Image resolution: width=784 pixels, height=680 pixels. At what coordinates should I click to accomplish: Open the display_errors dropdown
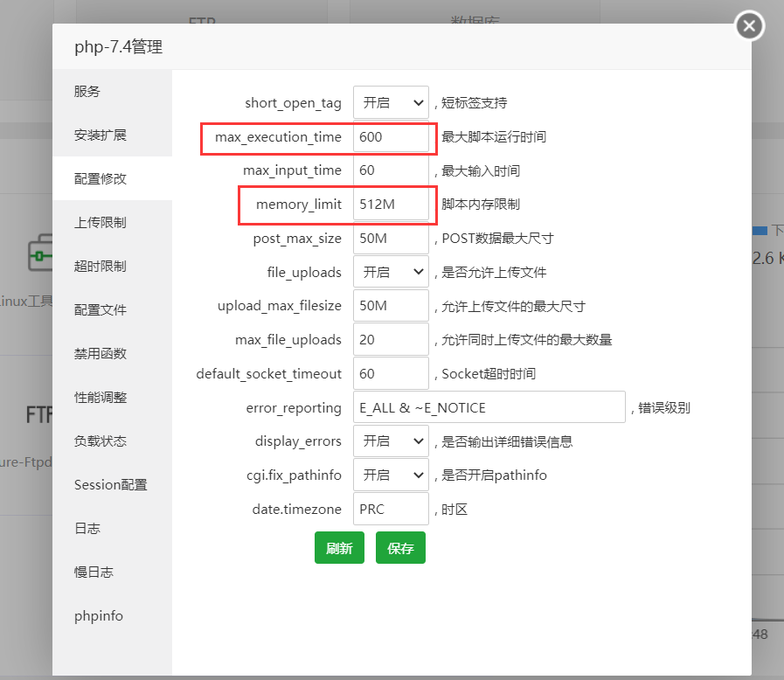(391, 441)
